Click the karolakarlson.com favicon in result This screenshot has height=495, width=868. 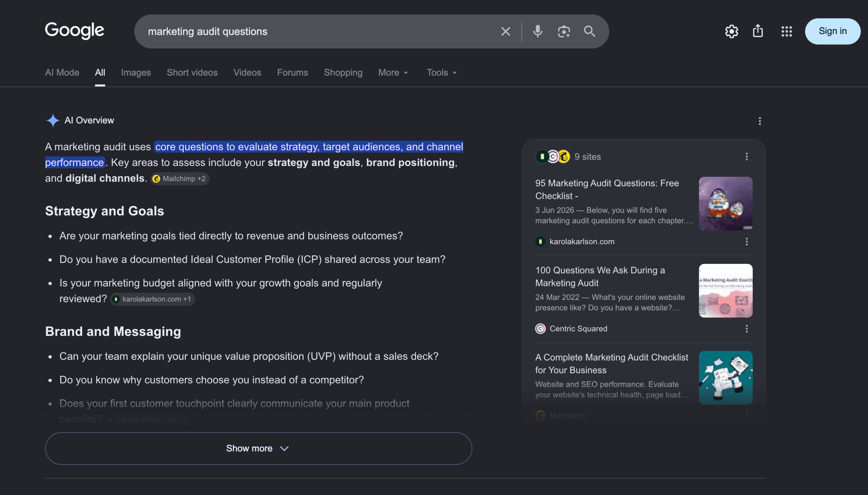[x=540, y=241]
